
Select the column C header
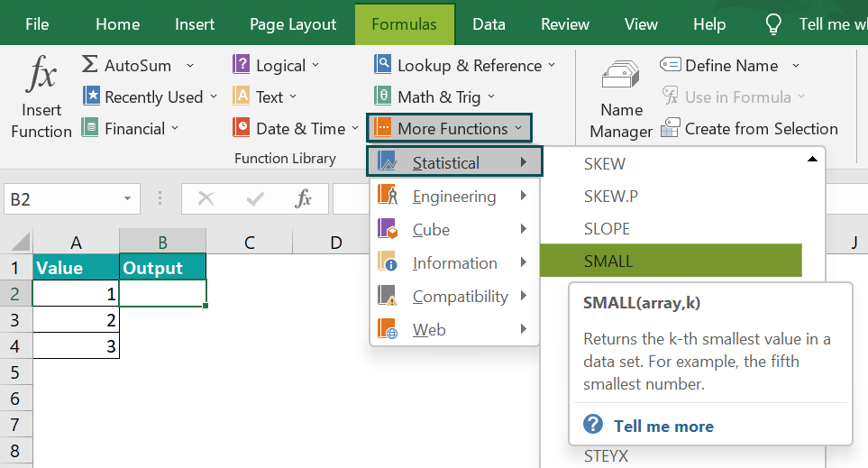point(249,242)
